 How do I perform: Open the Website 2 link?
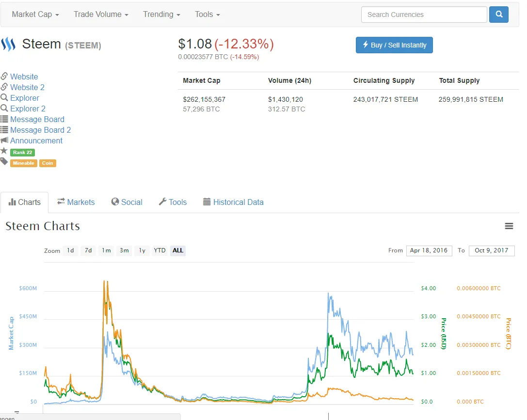pyautogui.click(x=27, y=87)
